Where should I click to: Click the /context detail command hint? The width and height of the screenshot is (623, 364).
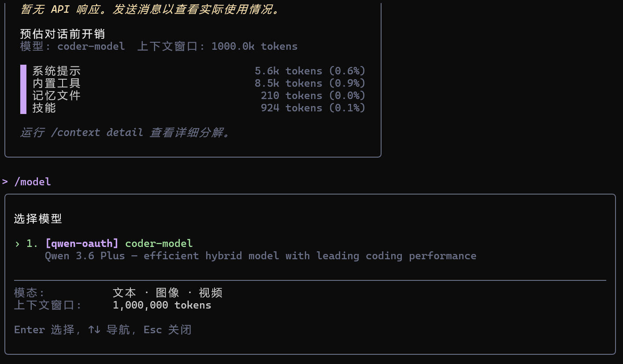pyautogui.click(x=96, y=132)
